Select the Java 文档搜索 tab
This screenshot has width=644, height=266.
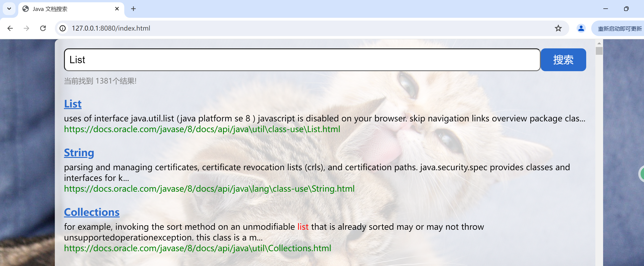coord(71,9)
